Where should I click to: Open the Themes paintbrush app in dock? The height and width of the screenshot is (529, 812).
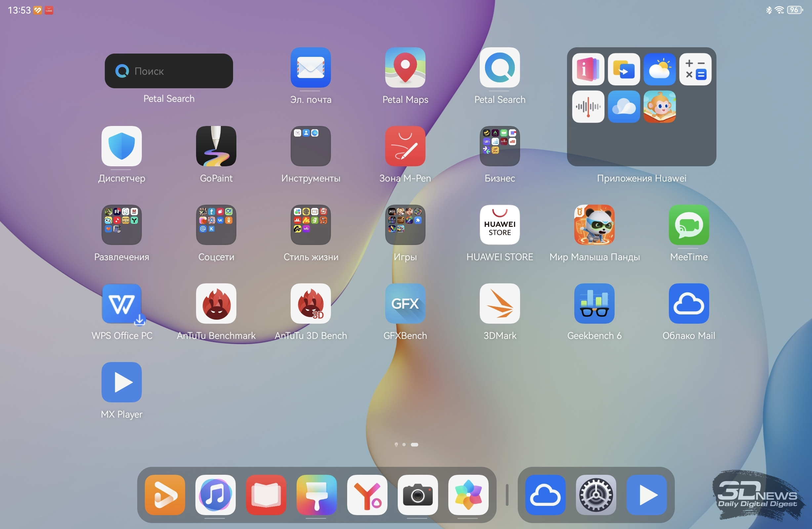coord(316,495)
